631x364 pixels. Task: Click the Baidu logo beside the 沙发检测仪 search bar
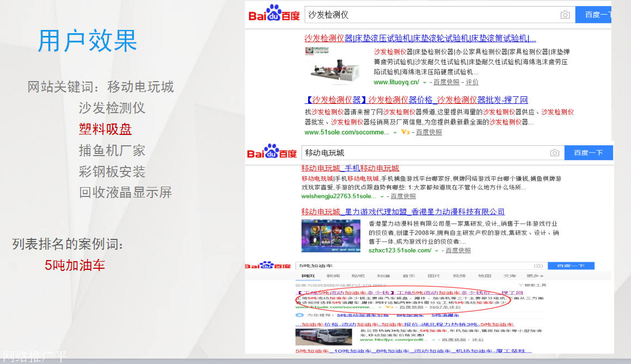[x=273, y=15]
